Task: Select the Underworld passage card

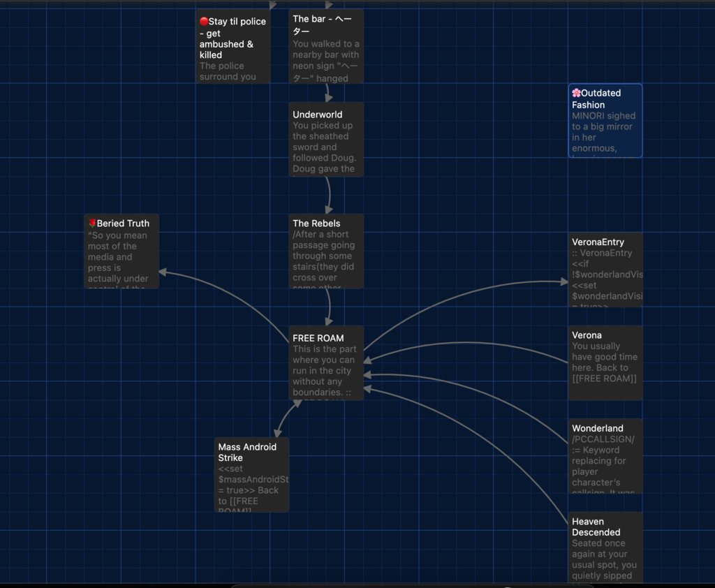Action: point(326,140)
